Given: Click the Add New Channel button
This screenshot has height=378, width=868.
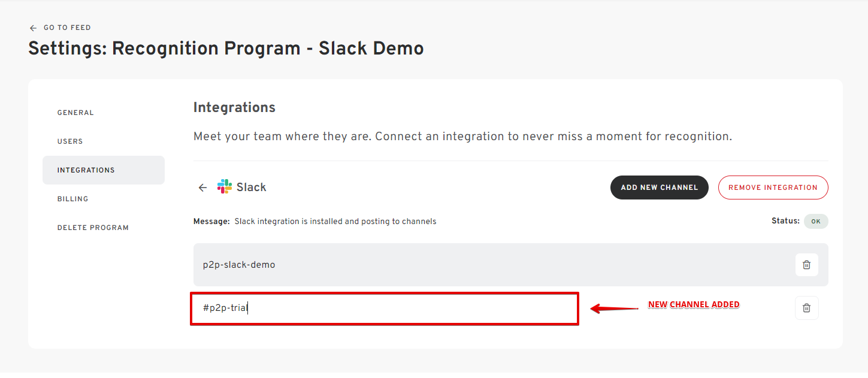Looking at the screenshot, I should click(x=659, y=188).
